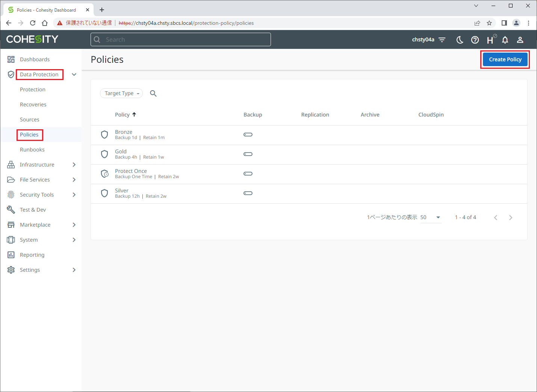The width and height of the screenshot is (537, 392).
Task: Open the notifications bell
Action: [x=505, y=40]
